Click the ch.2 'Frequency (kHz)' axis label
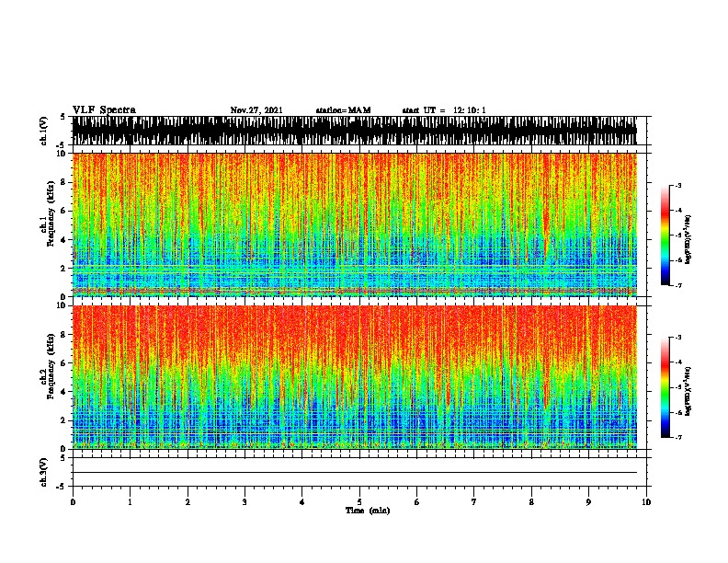728x563 pixels. (x=51, y=366)
